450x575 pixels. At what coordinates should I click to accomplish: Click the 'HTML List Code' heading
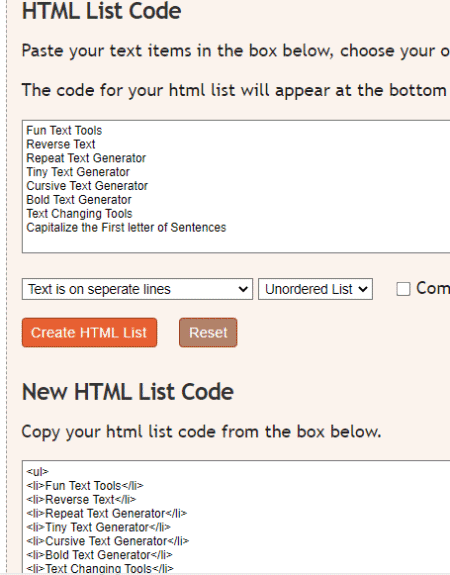point(102,11)
